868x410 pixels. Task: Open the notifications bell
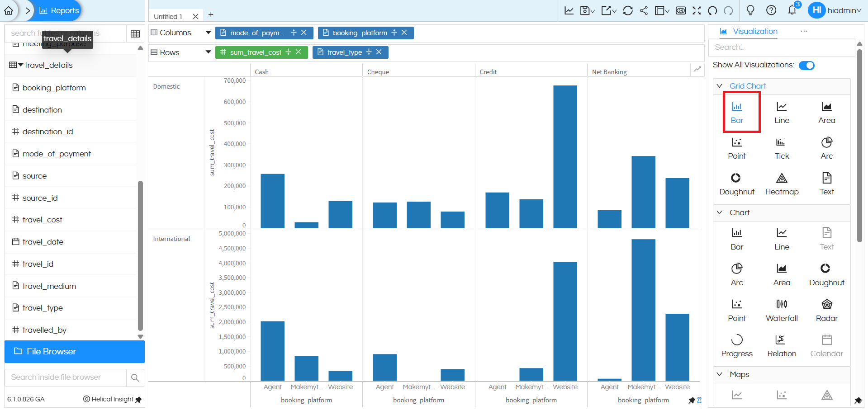792,10
